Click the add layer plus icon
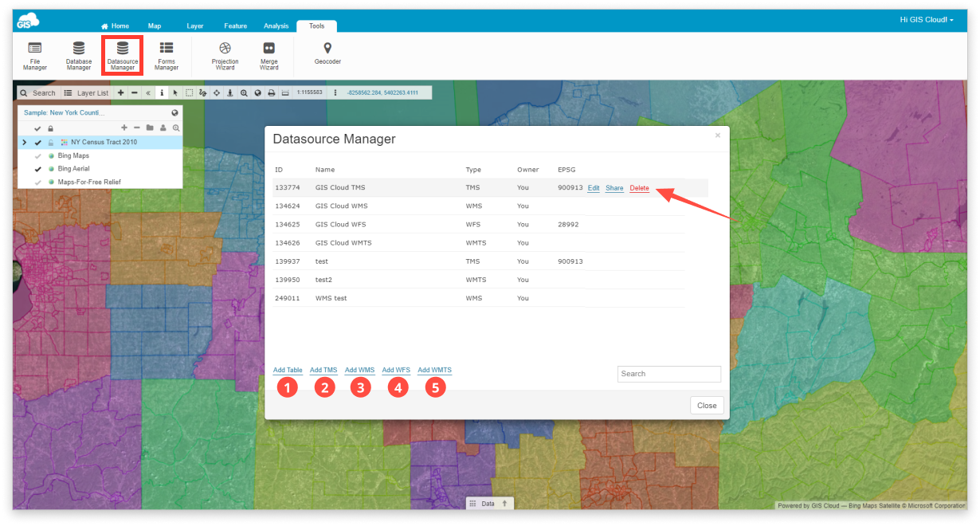Image resolution: width=980 pixels, height=526 pixels. tap(124, 128)
